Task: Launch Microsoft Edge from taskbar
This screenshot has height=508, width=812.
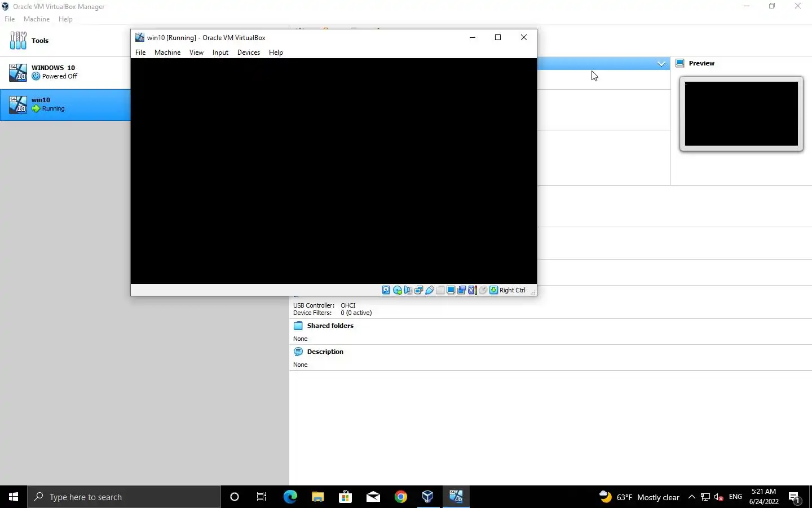Action: tap(290, 497)
